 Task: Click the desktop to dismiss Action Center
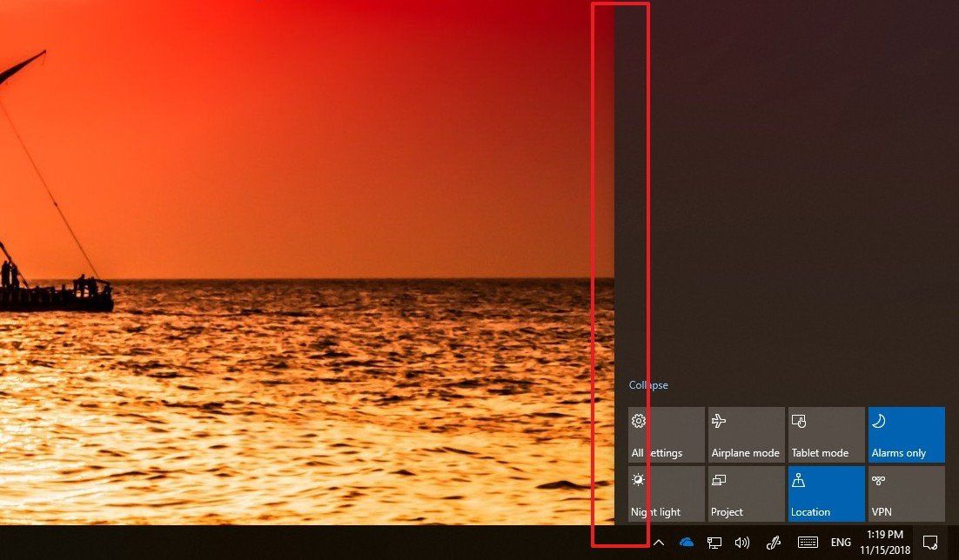pos(305,261)
